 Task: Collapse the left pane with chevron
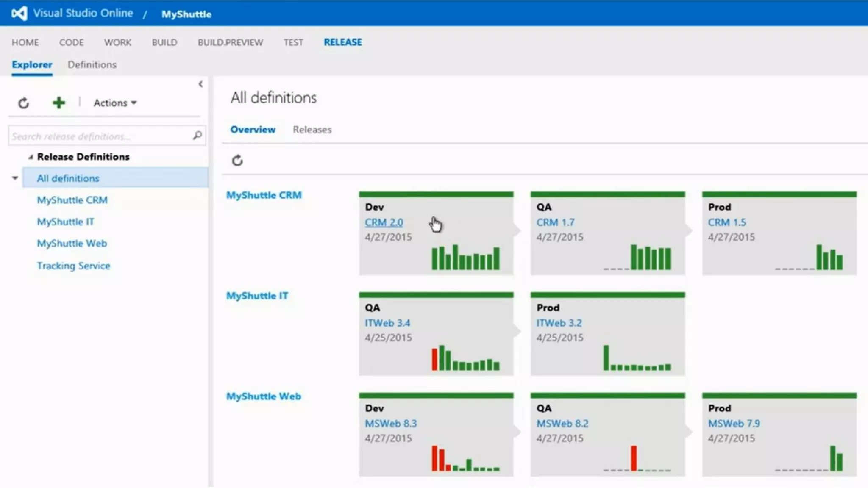tap(200, 84)
